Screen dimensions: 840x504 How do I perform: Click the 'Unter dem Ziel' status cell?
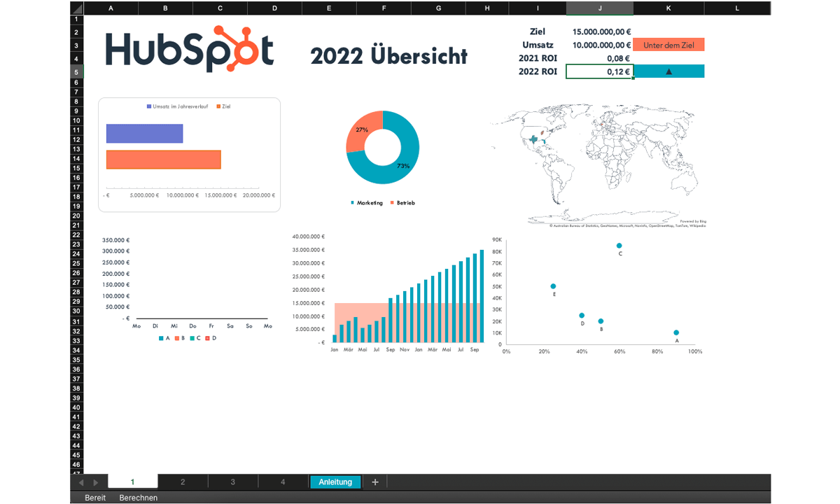pyautogui.click(x=668, y=45)
